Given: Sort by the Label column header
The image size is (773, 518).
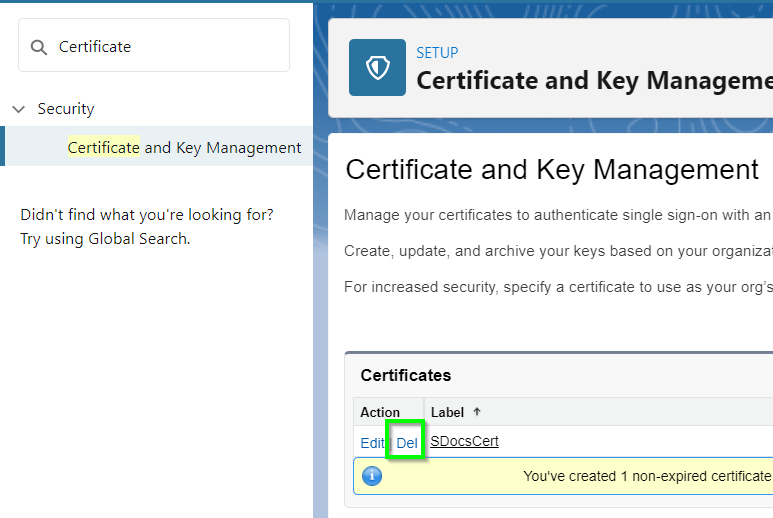Looking at the screenshot, I should pos(447,412).
